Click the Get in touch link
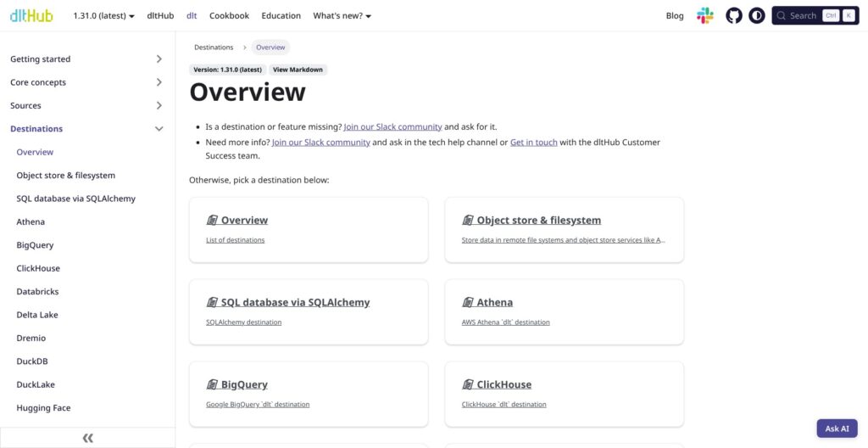The width and height of the screenshot is (868, 448). pos(534,142)
